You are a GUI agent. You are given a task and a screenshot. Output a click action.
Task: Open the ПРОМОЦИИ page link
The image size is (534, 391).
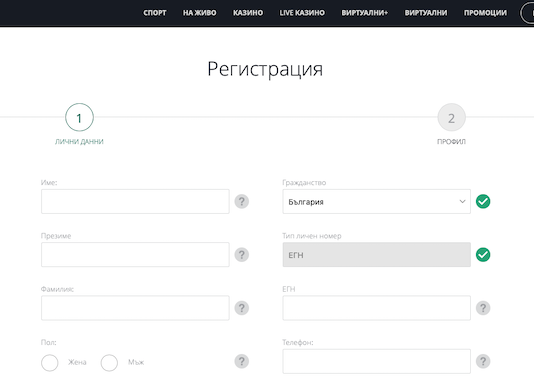point(485,13)
